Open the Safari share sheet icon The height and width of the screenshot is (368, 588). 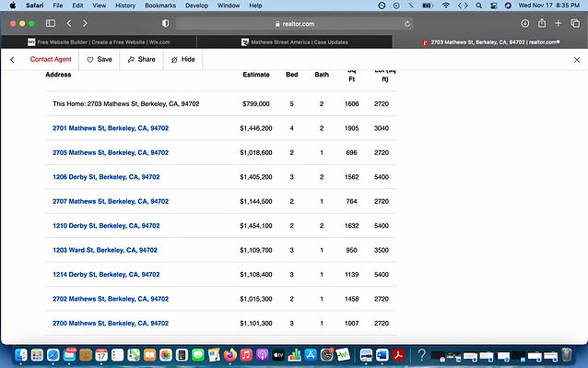pyautogui.click(x=542, y=23)
